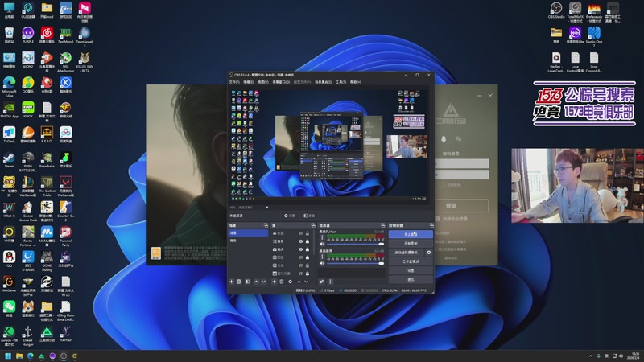Pop out the Sources dock panel
The height and width of the screenshot is (362, 644).
coord(313,225)
